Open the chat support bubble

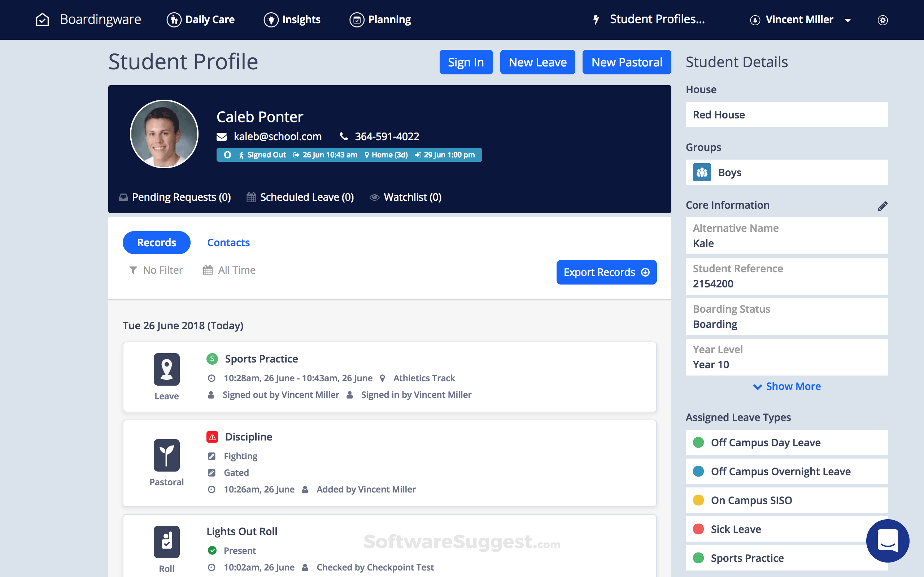point(888,541)
